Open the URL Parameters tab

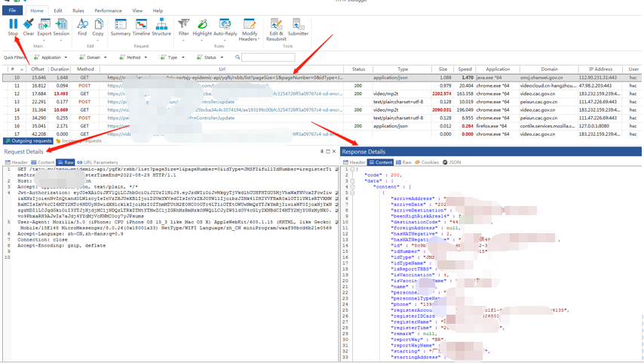(97, 162)
